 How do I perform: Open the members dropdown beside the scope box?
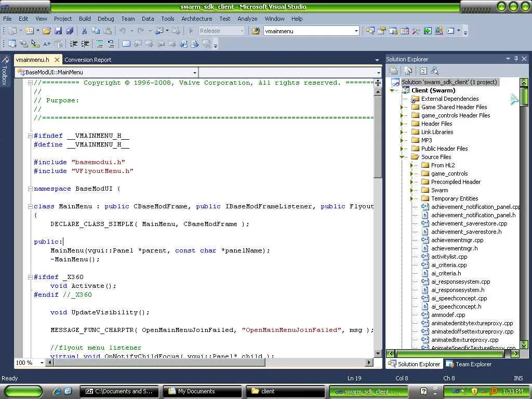378,73
